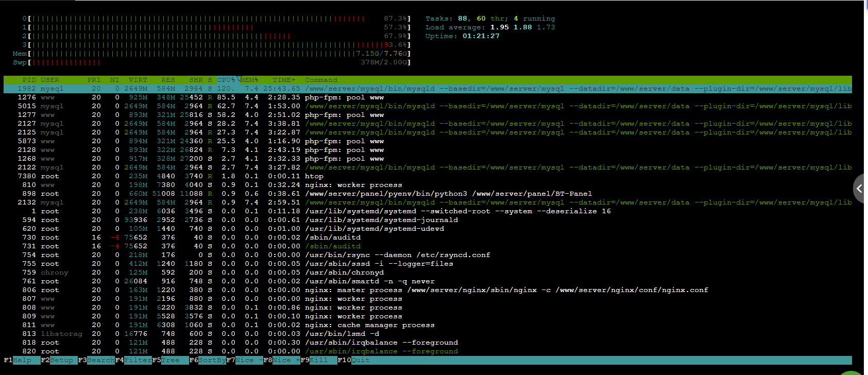Select the rsync --daemon process row
Screen dimensions: 868x375
428,255
